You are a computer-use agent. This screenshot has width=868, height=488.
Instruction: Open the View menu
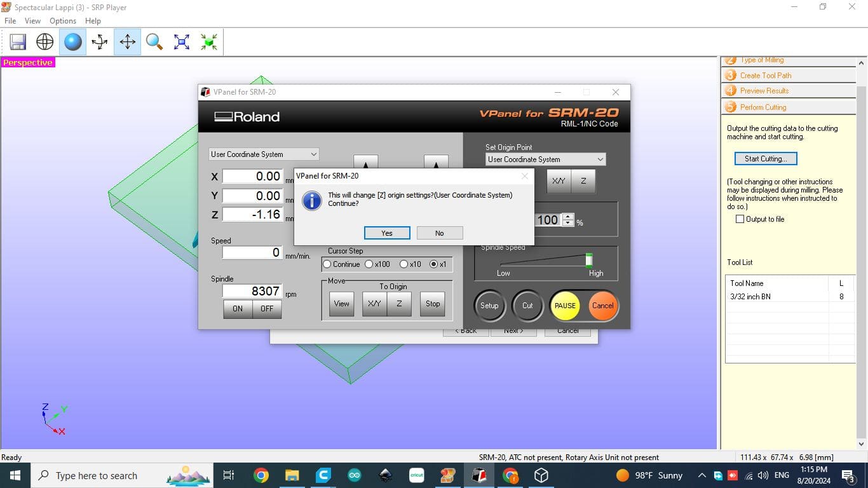tap(33, 21)
